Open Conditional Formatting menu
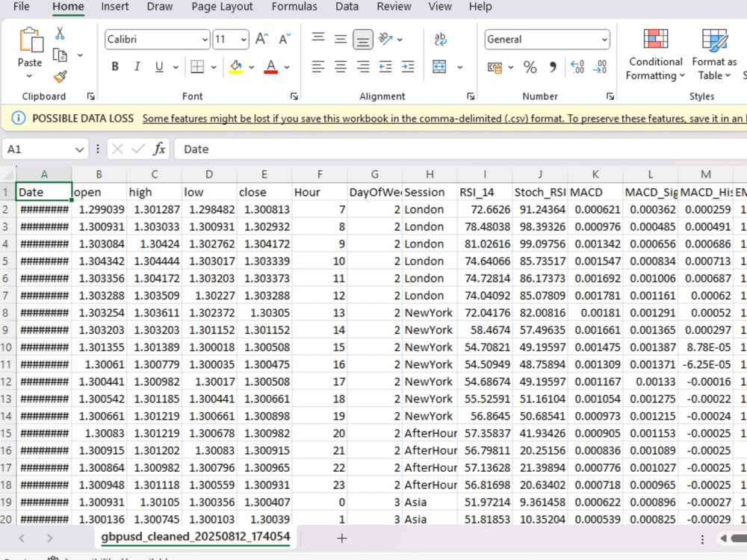747x560 pixels. coord(656,55)
